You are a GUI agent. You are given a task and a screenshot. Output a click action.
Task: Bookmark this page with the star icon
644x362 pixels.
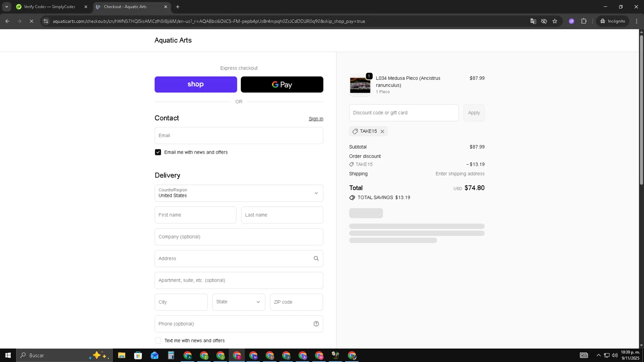point(555,21)
